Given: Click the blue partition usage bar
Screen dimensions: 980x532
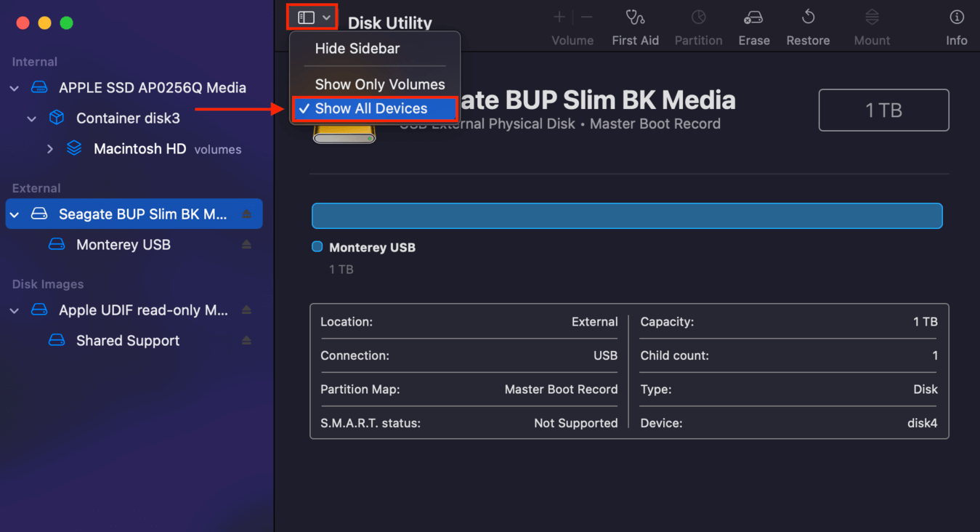Looking at the screenshot, I should click(627, 216).
